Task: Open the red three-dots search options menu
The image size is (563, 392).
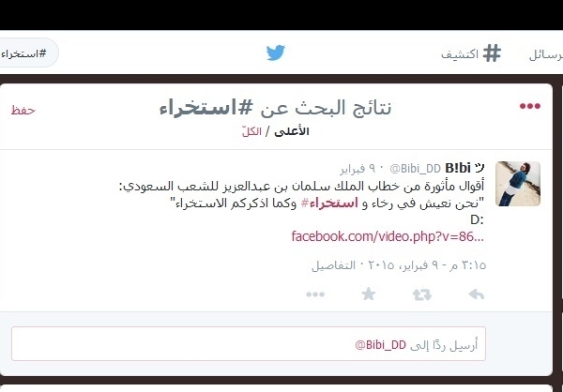Action: [x=530, y=106]
